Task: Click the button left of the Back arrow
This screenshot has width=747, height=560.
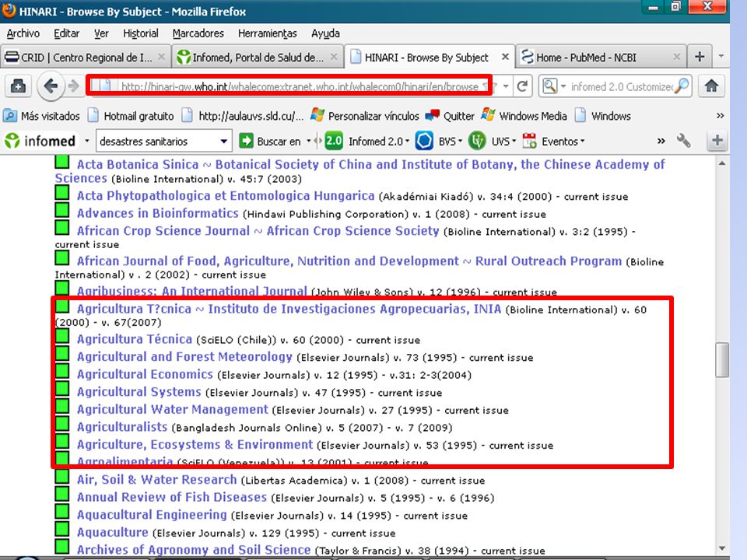Action: tap(18, 86)
